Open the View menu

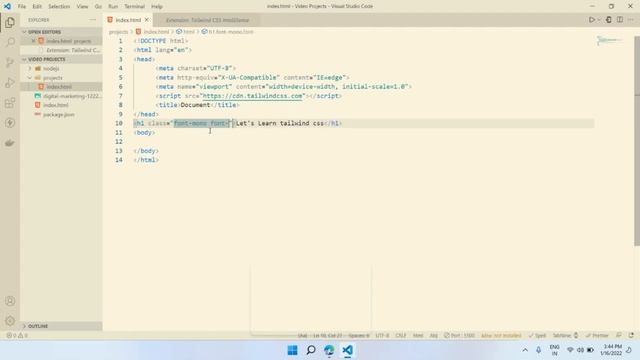[82, 6]
